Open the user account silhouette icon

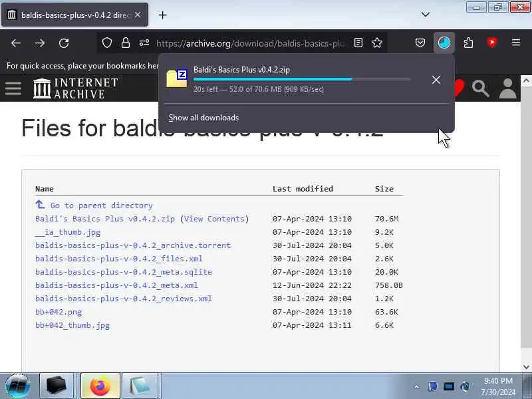point(507,88)
